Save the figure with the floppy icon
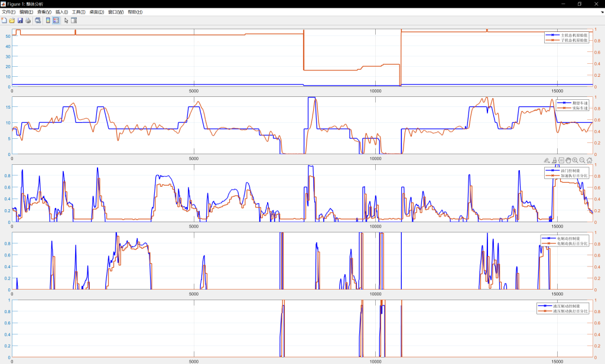Image resolution: width=605 pixels, height=364 pixels. [x=19, y=20]
